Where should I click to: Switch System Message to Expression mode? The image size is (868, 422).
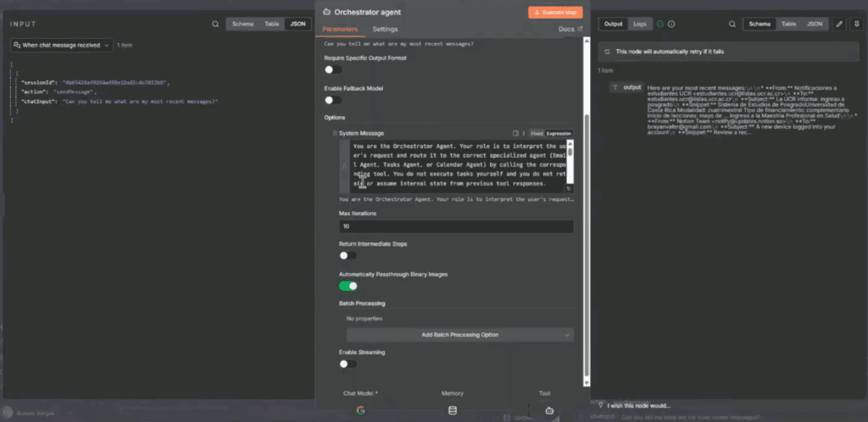(559, 133)
